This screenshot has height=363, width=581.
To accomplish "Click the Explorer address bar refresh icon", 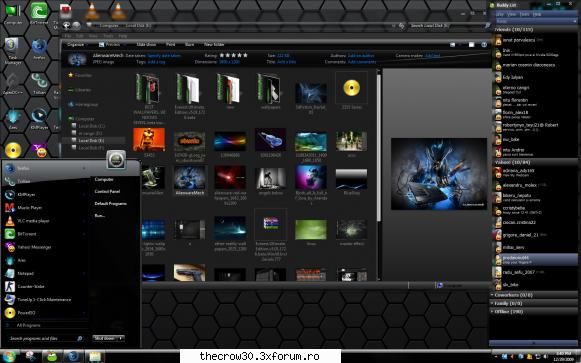I will tap(402, 26).
